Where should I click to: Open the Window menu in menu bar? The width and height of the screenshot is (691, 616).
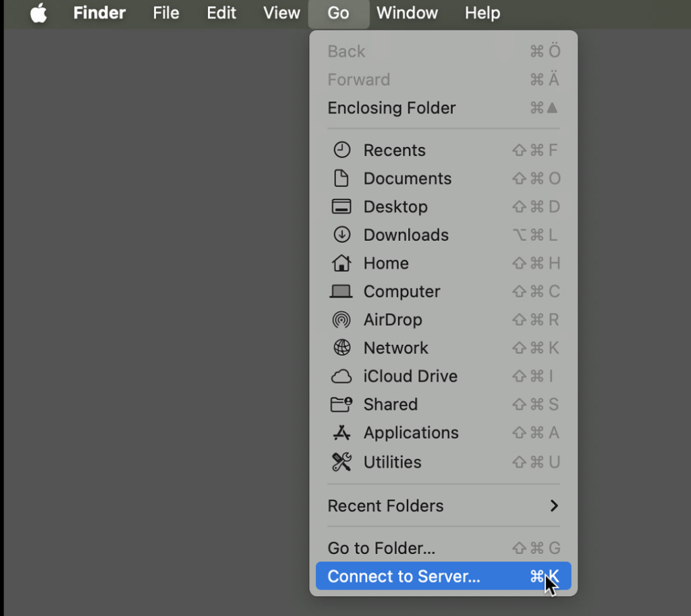[407, 13]
